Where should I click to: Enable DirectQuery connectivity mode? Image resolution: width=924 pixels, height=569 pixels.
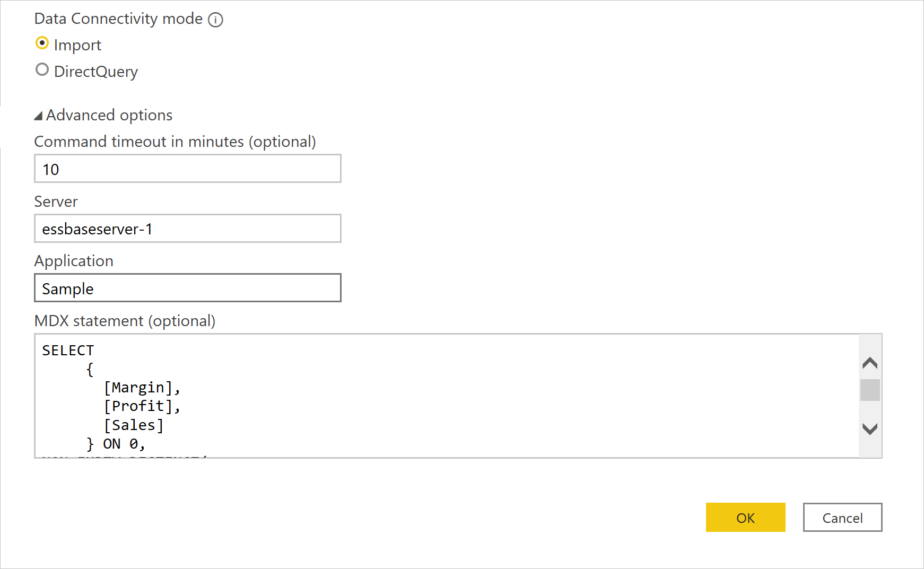(42, 69)
